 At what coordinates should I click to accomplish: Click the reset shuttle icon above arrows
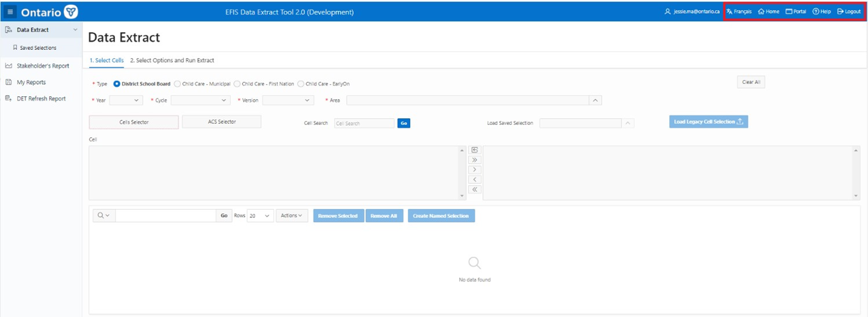coord(474,150)
